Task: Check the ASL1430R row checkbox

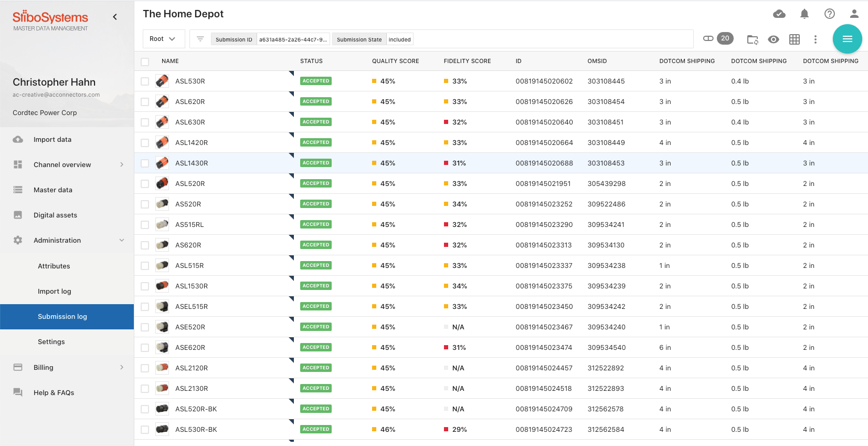Action: click(145, 163)
